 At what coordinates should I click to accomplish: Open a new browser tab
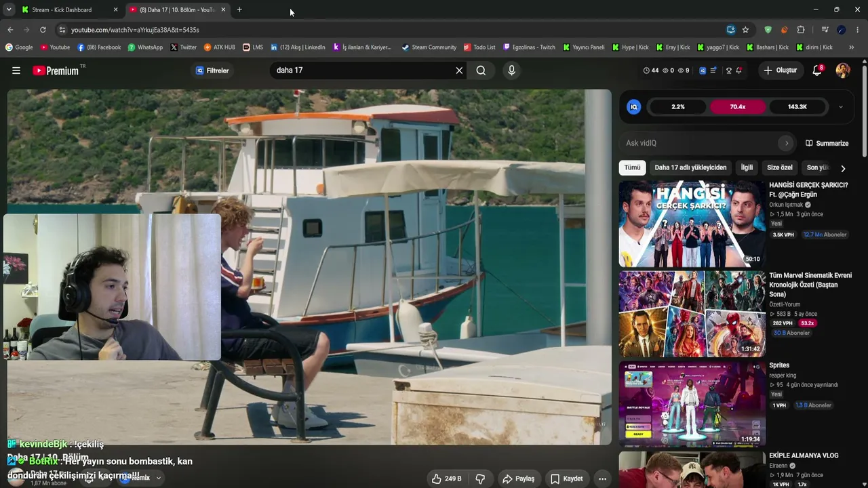click(x=239, y=10)
